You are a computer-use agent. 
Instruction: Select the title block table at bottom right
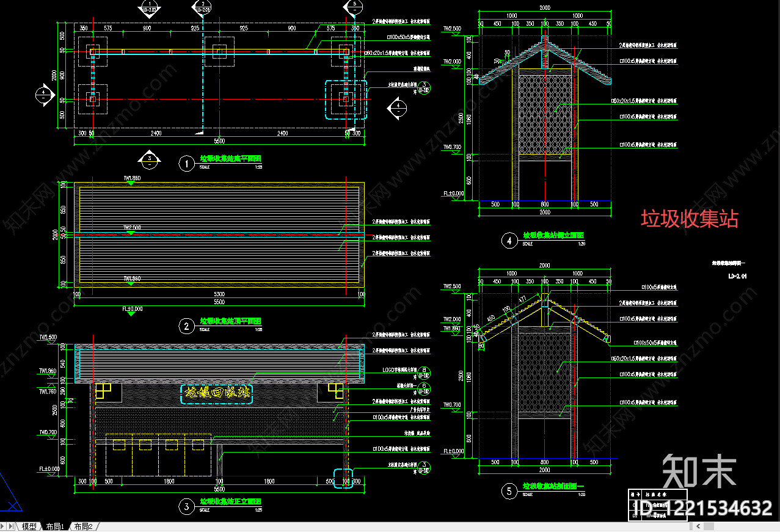tap(658, 505)
